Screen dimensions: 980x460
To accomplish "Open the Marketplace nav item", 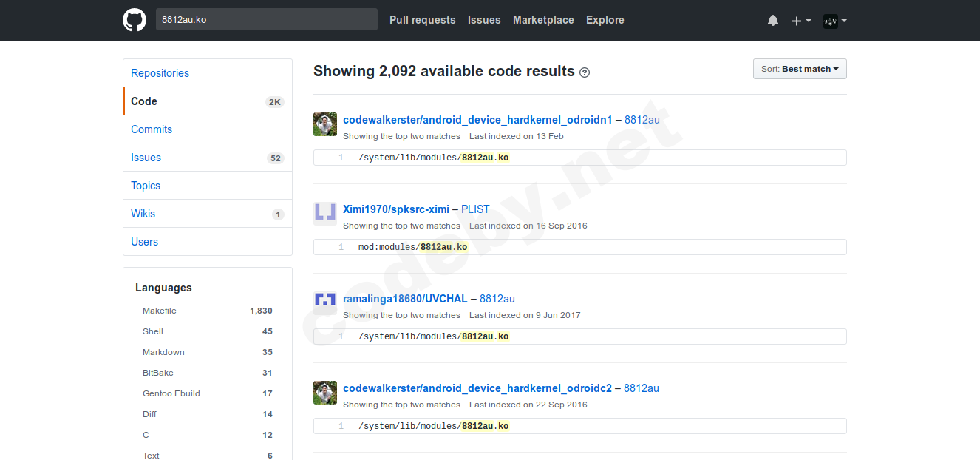I will point(543,20).
